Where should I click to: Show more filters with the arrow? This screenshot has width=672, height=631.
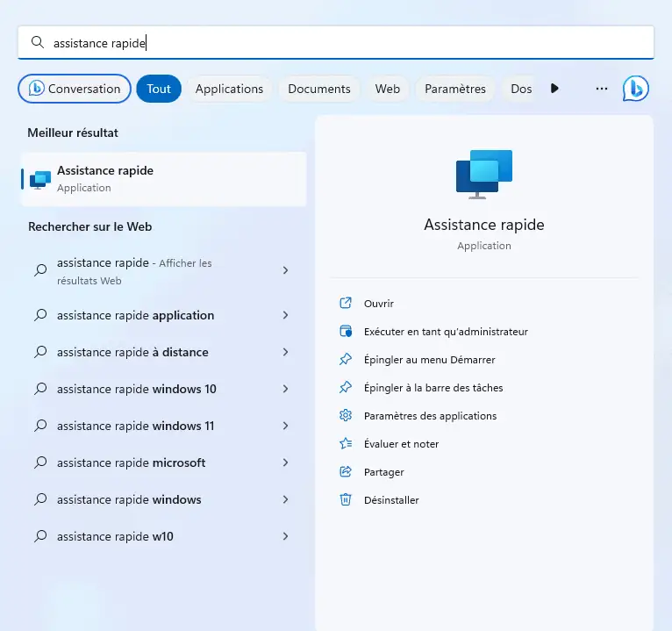(554, 89)
